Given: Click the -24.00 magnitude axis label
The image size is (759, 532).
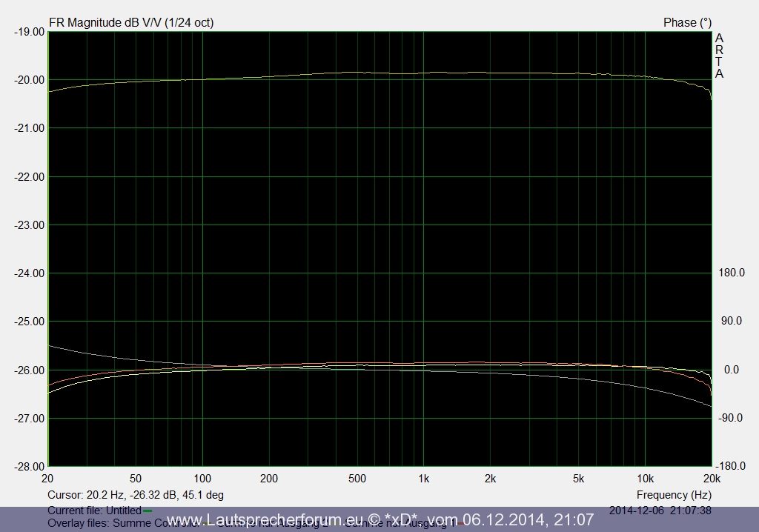Looking at the screenshot, I should click(27, 273).
